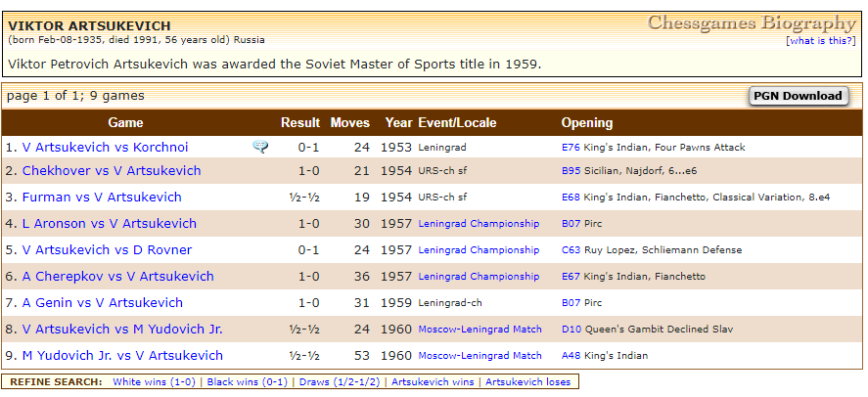Open D10 opening code link

tap(571, 329)
